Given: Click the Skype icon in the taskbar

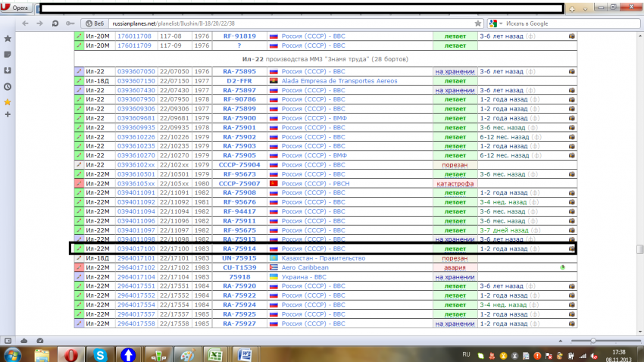Looking at the screenshot, I should (x=100, y=354).
